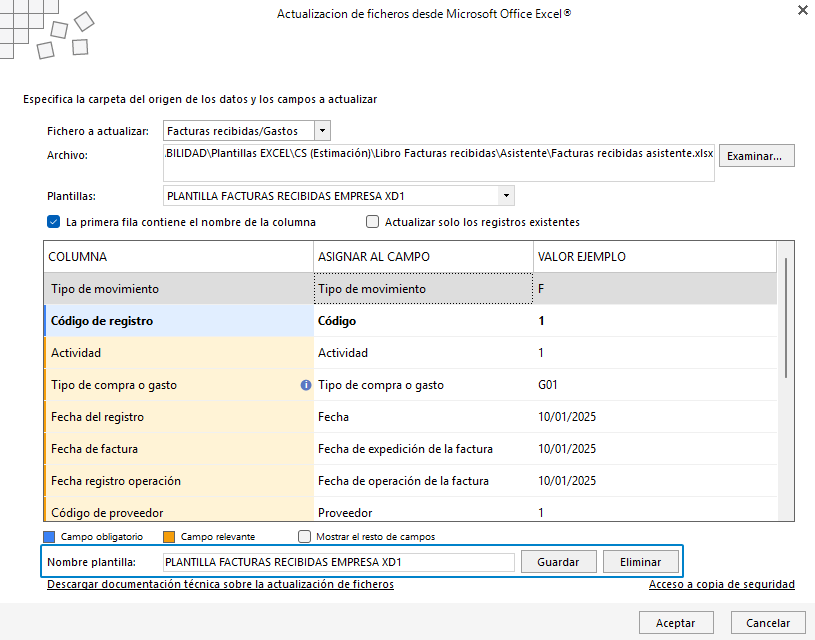815x640 pixels.
Task: Click the Examinar... button
Action: 756,155
